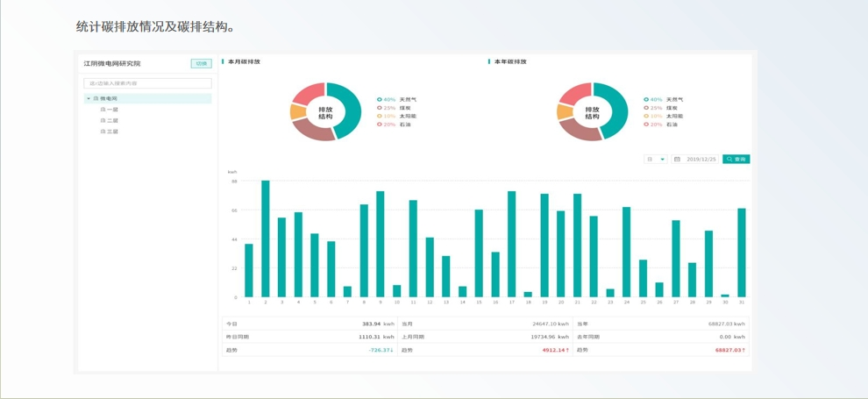Open the 2019/12/25 date picker
Viewport: 868px width, 399px height.
point(701,160)
